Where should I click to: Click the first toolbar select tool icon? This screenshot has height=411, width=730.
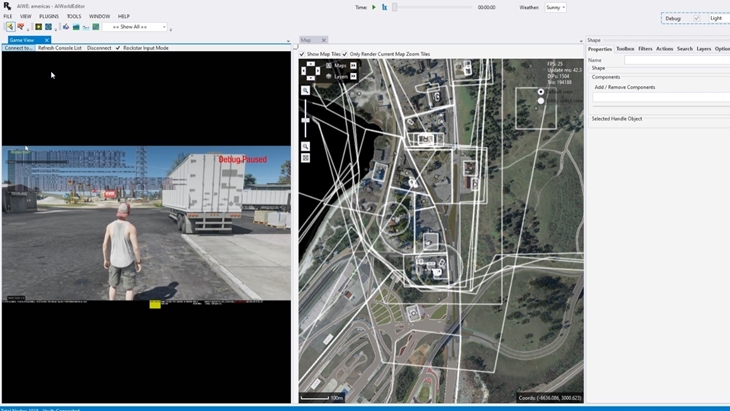tap(11, 27)
